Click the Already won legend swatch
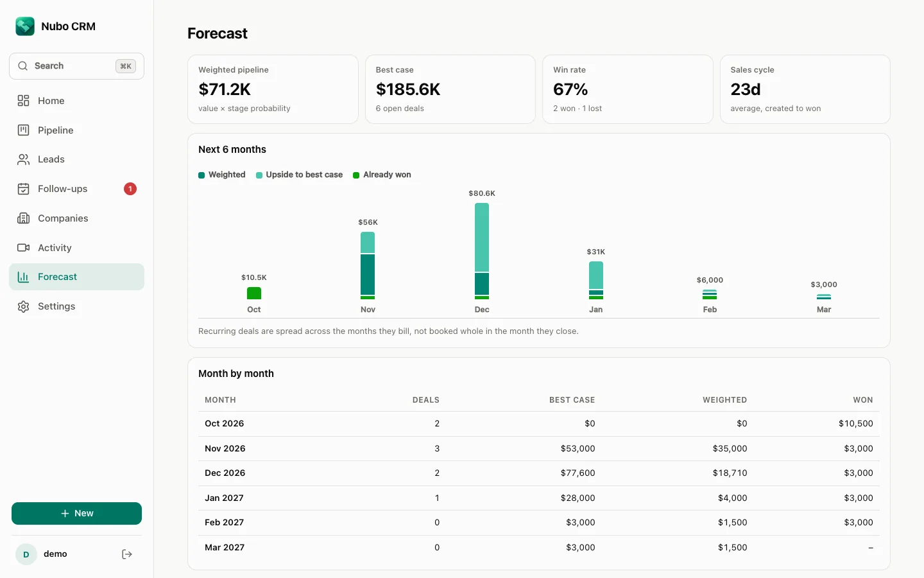Viewport: 924px width, 578px height. [356, 175]
